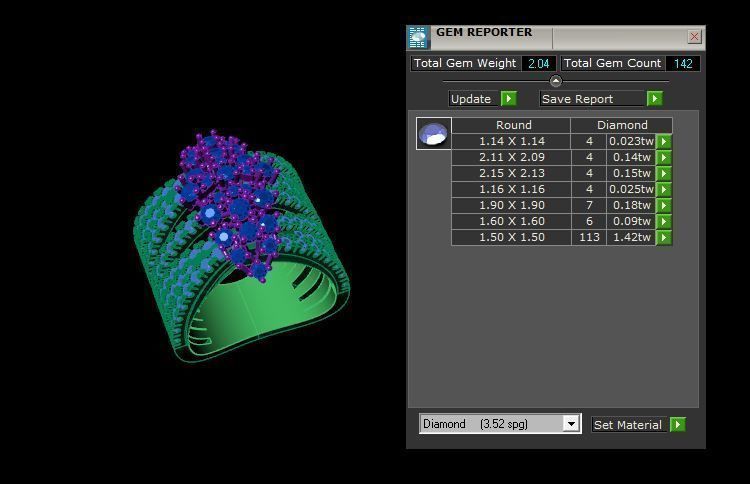The height and width of the screenshot is (484, 750).
Task: Select the 1.14 X 1.14 size cell
Action: tap(511, 142)
